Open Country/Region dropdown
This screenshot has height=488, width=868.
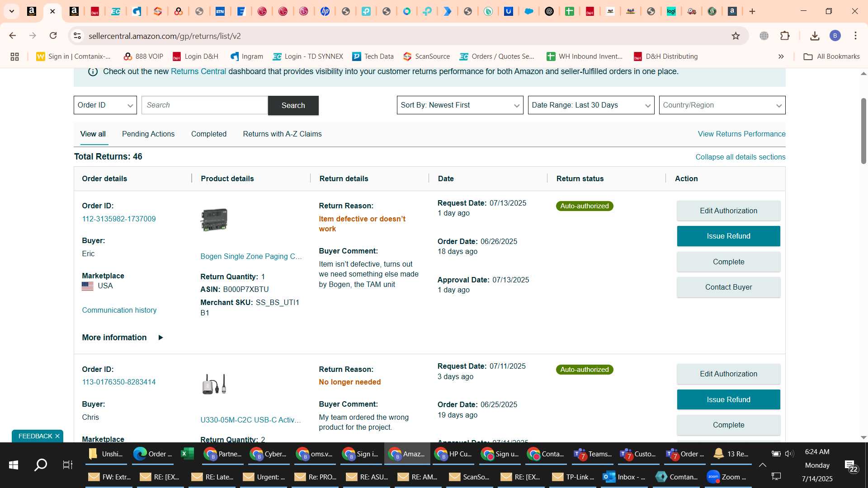[x=722, y=105]
